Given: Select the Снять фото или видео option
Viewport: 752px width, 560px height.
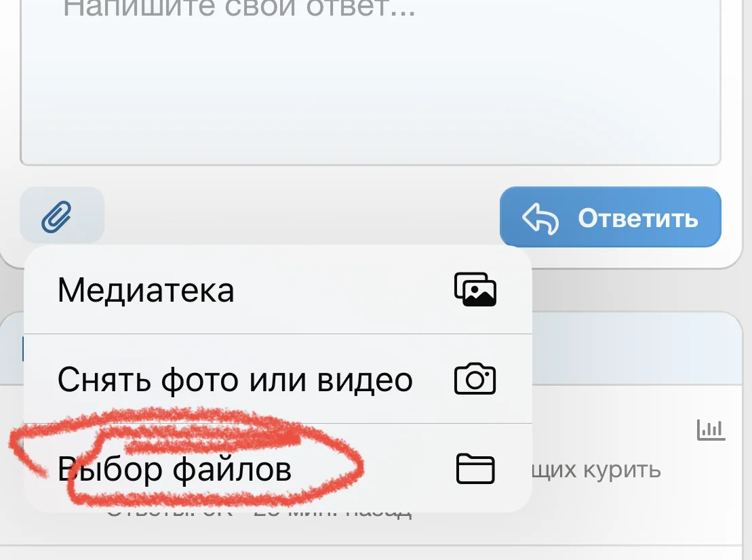Looking at the screenshot, I should tap(235, 379).
